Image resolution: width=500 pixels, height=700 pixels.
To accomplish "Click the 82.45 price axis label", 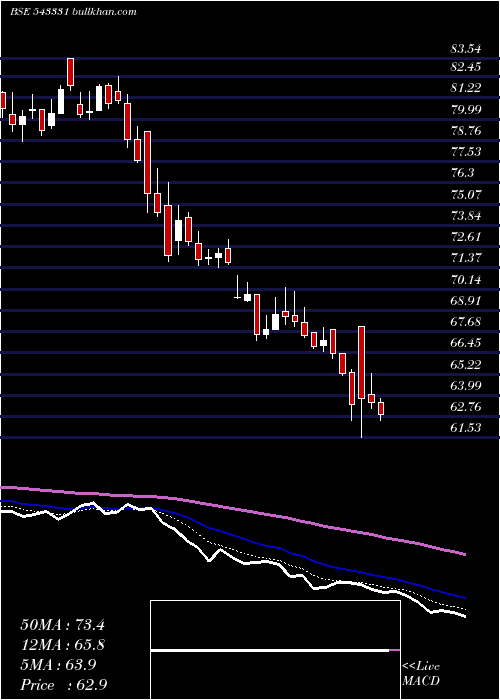I will 466,67.
